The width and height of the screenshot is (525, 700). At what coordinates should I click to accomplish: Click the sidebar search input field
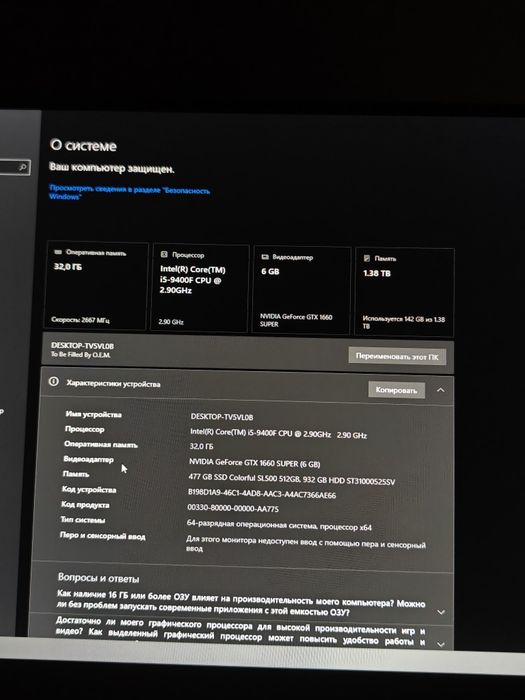[x=14, y=167]
